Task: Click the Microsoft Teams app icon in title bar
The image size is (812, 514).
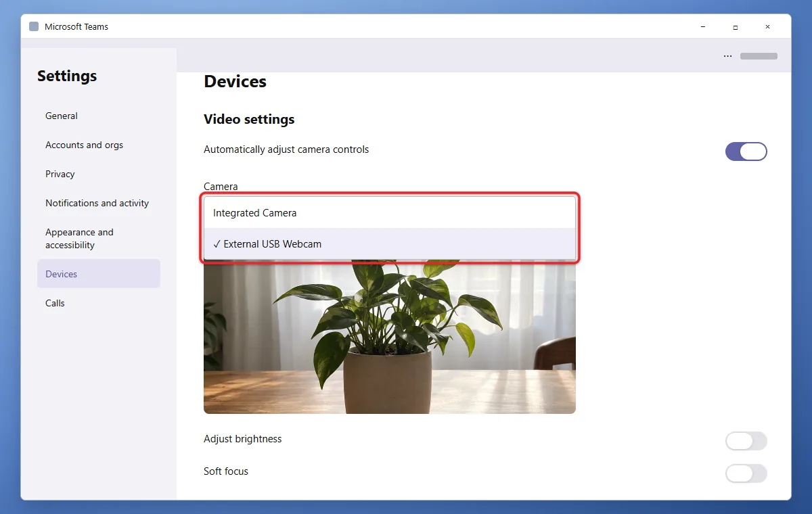Action: 34,26
